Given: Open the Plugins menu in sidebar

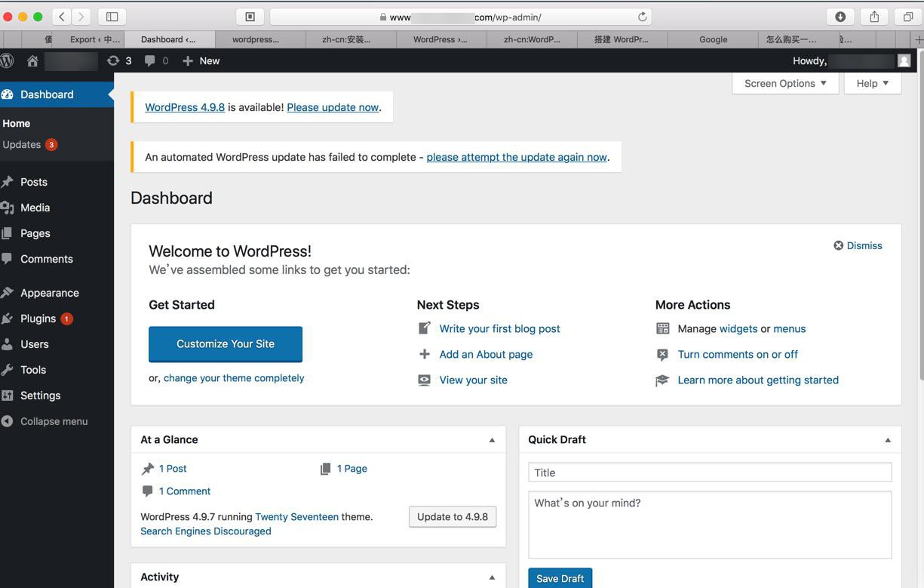Looking at the screenshot, I should pyautogui.click(x=38, y=319).
